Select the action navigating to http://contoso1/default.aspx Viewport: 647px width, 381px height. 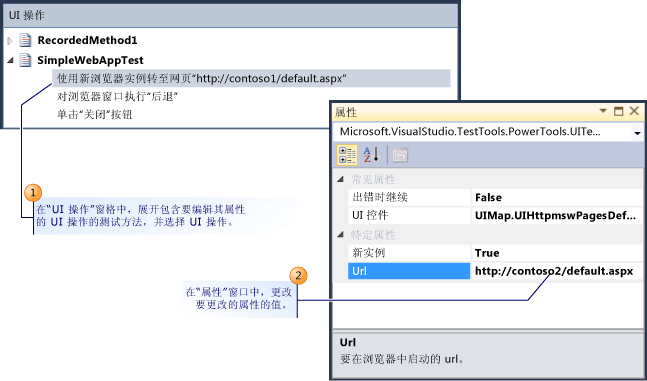[251, 78]
